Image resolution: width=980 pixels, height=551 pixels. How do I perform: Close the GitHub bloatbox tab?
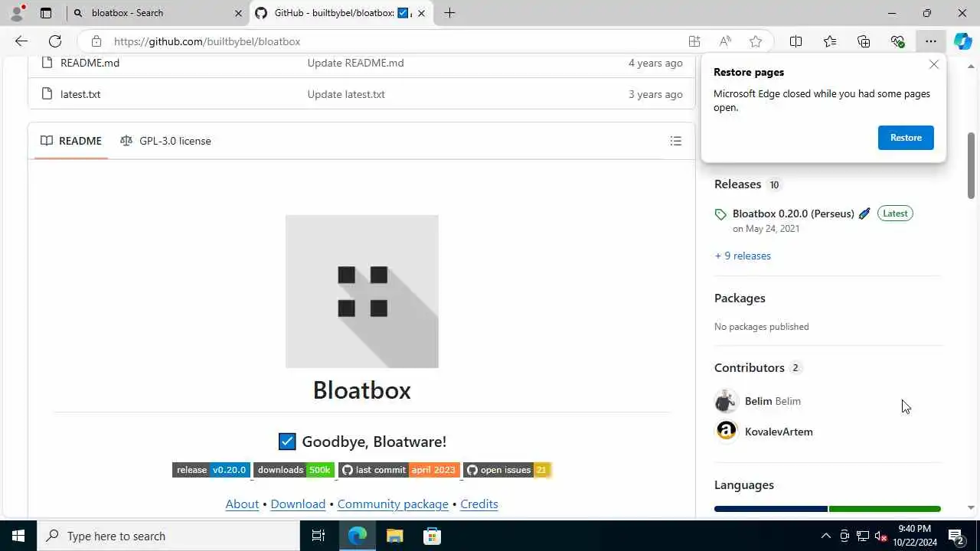(421, 13)
